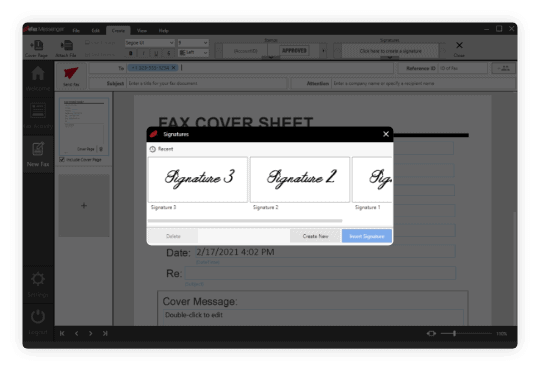Click the Date field on cover sheet

coord(325,252)
